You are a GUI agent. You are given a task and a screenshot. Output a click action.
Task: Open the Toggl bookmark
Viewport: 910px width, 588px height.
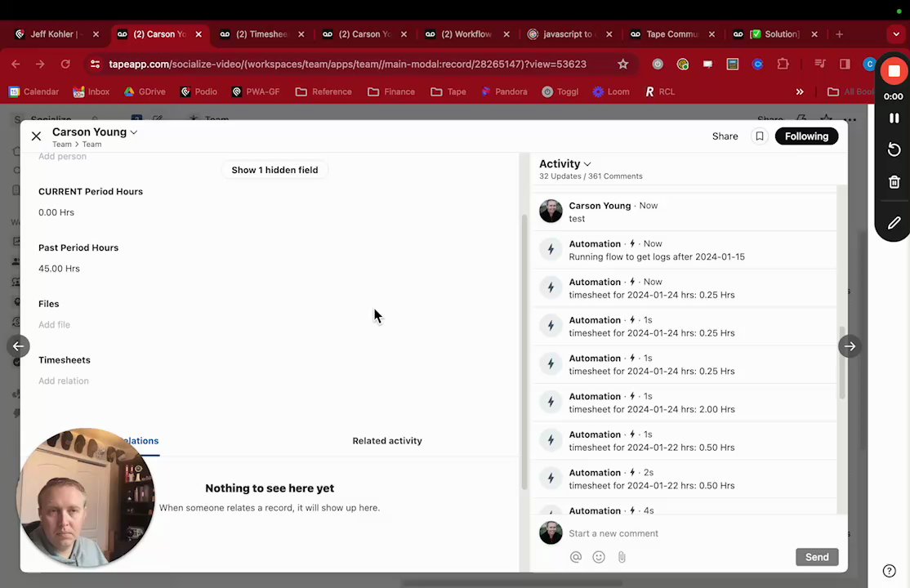[x=560, y=91]
